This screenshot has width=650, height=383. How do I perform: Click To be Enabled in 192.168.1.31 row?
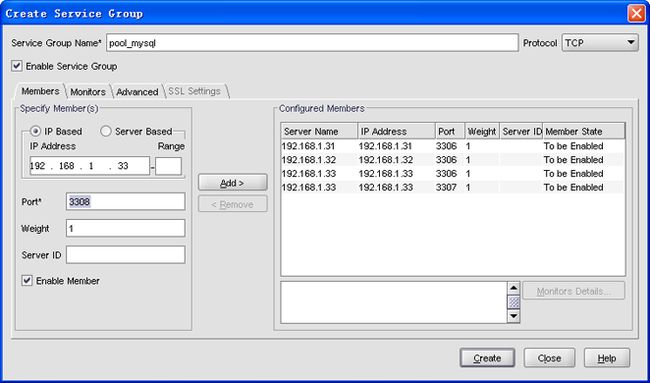click(573, 146)
